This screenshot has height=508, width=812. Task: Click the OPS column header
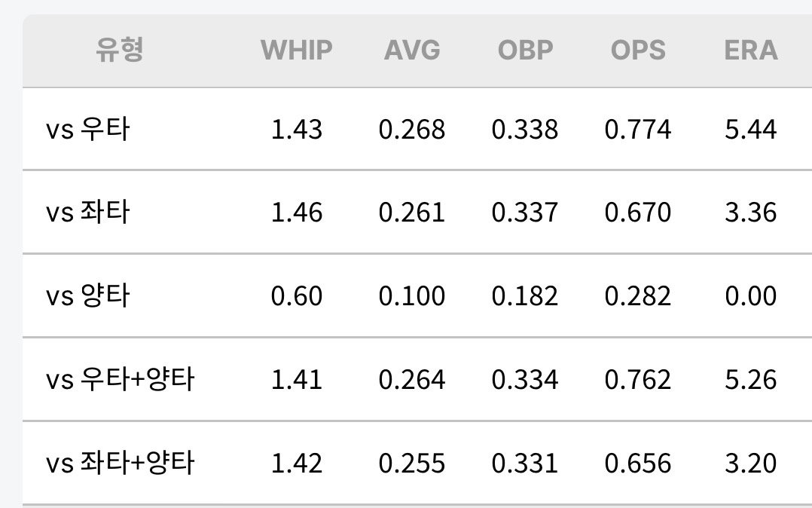click(638, 50)
